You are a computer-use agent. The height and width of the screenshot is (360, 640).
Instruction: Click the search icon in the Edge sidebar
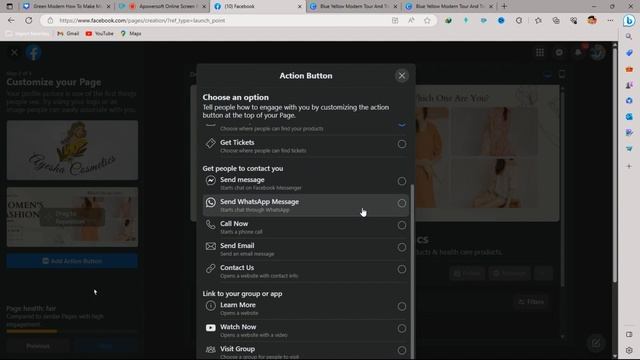(629, 37)
